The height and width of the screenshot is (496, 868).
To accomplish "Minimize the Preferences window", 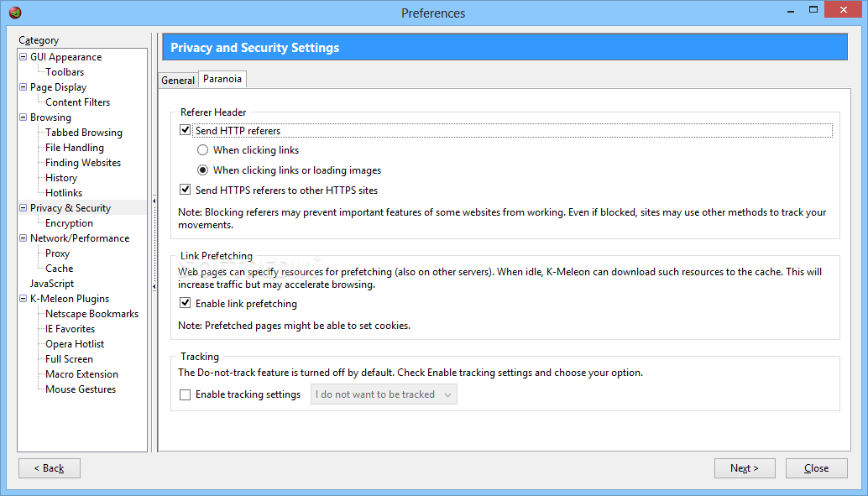I will pos(792,10).
